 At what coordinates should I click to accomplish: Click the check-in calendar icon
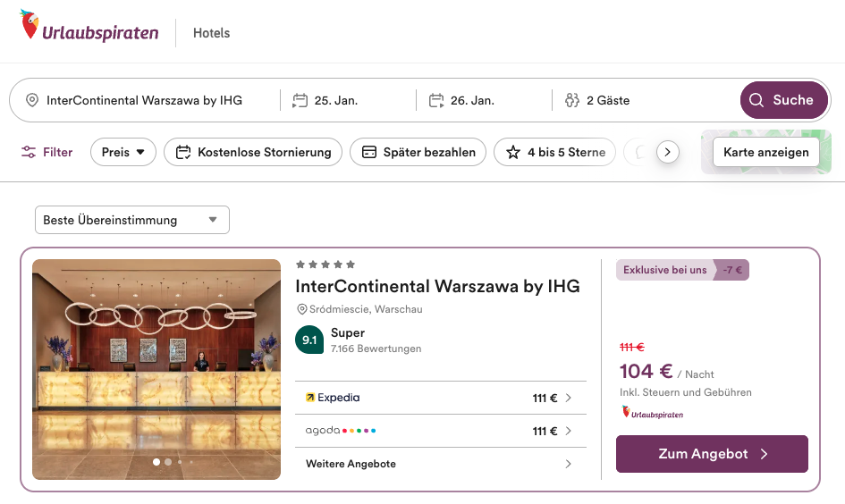pyautogui.click(x=300, y=100)
